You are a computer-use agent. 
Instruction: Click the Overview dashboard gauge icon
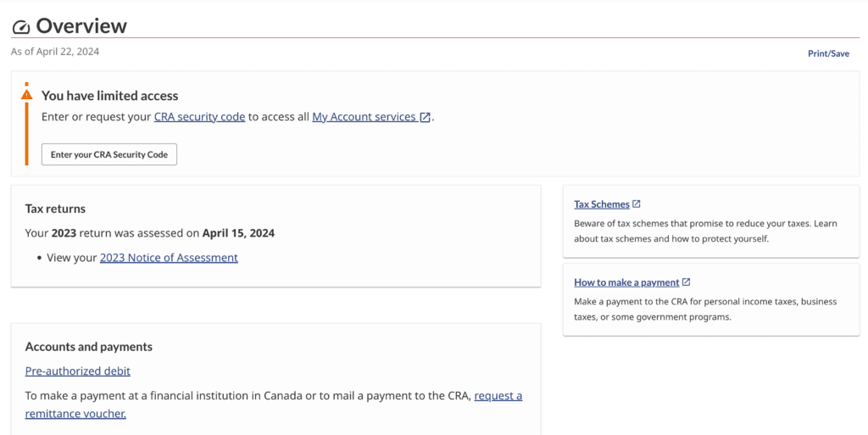point(21,27)
